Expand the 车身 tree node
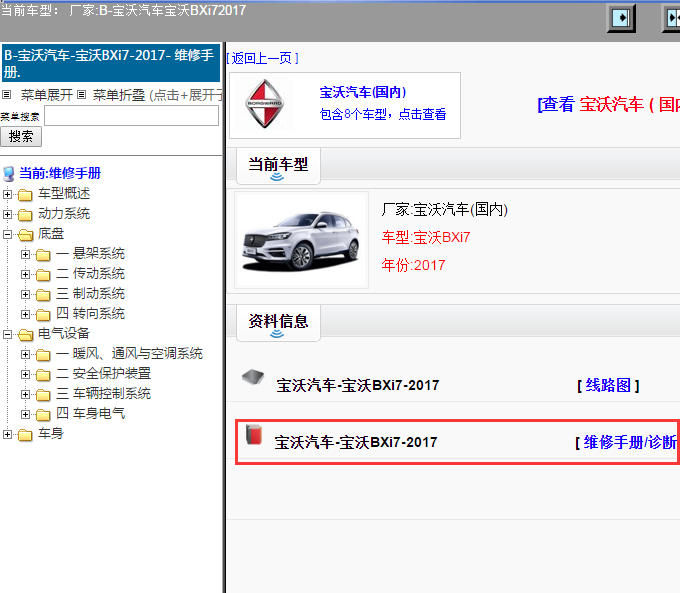The image size is (680, 593). (x=7, y=434)
